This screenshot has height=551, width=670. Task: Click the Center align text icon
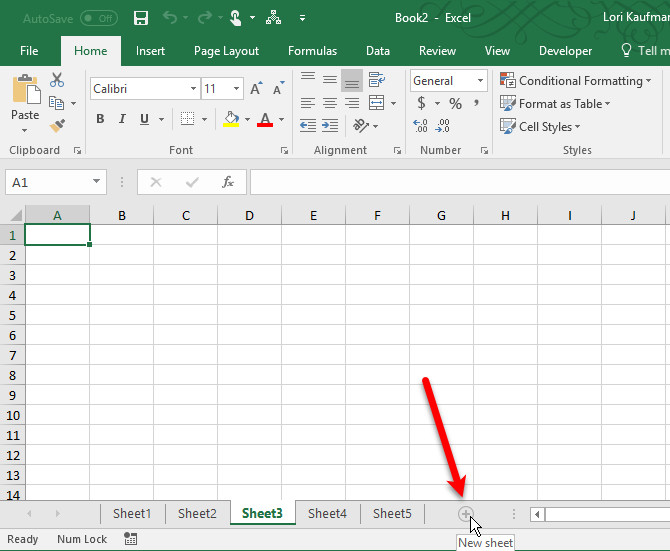click(329, 103)
